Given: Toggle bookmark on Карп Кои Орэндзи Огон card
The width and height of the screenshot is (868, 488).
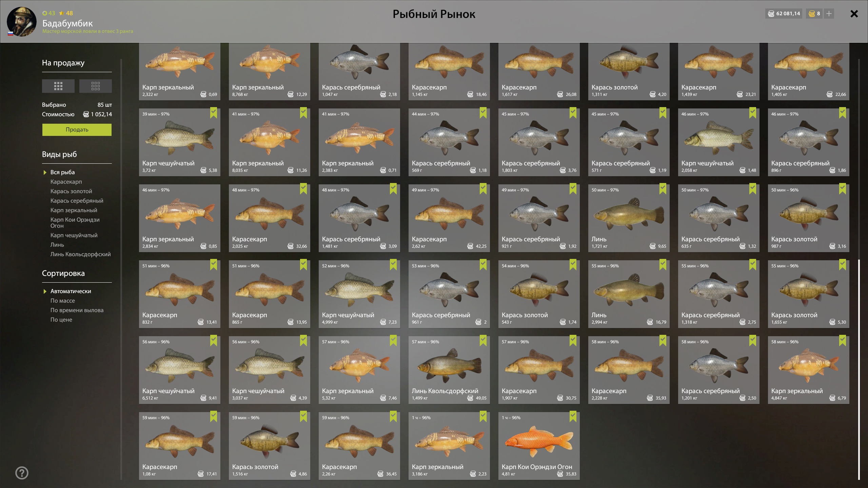Looking at the screenshot, I should pyautogui.click(x=573, y=416).
